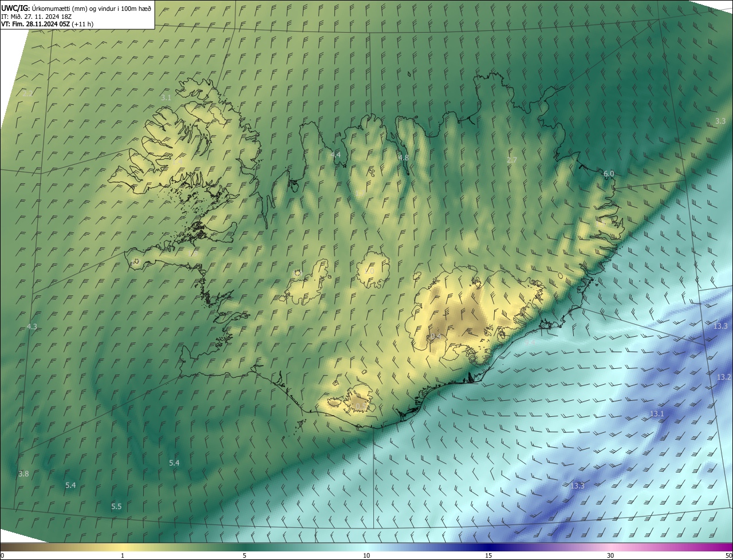Click the brown start of the colorbar above 0
This screenshot has height=560, width=733.
[x=3, y=547]
